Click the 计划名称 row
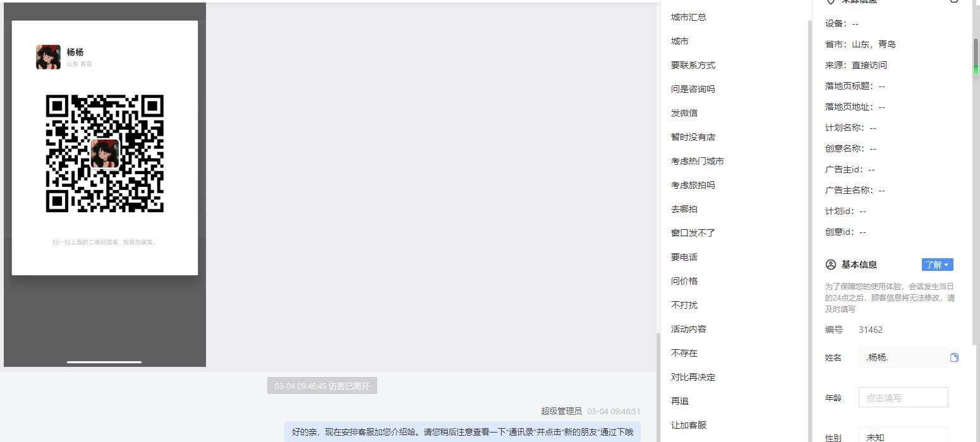Screen dimensions: 980x442 click(850, 128)
